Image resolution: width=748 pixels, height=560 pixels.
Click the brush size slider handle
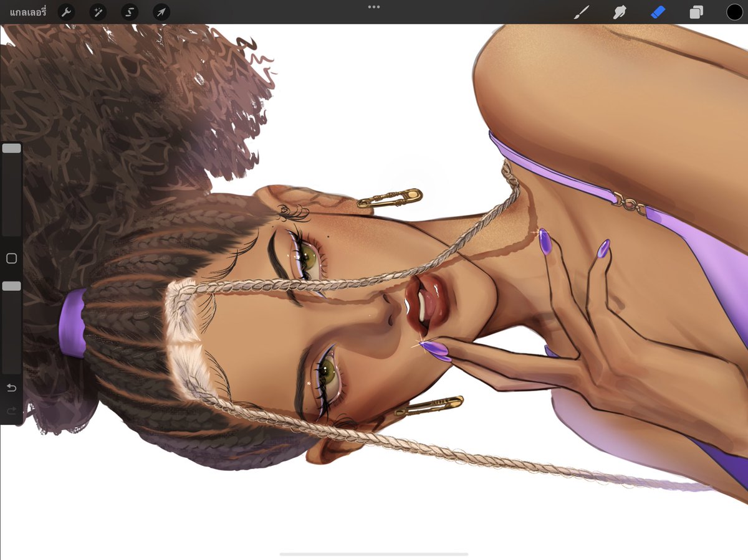pyautogui.click(x=11, y=148)
